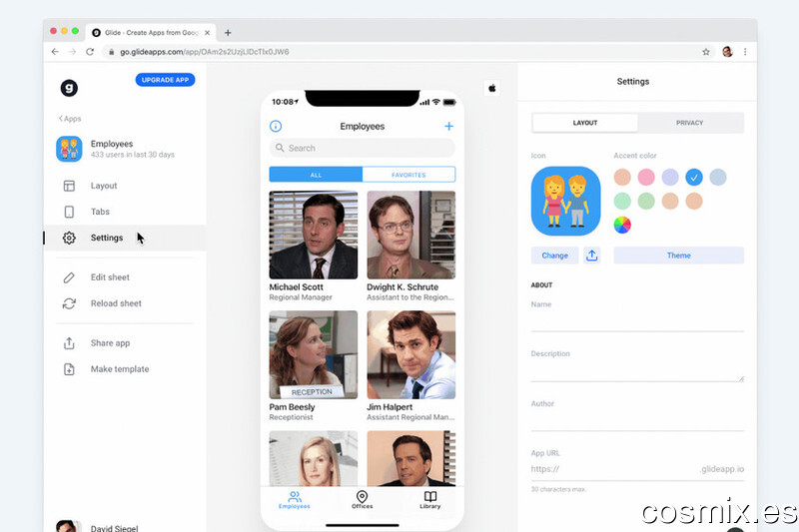The width and height of the screenshot is (799, 532).
Task: Bookmark page with star icon
Action: click(706, 52)
